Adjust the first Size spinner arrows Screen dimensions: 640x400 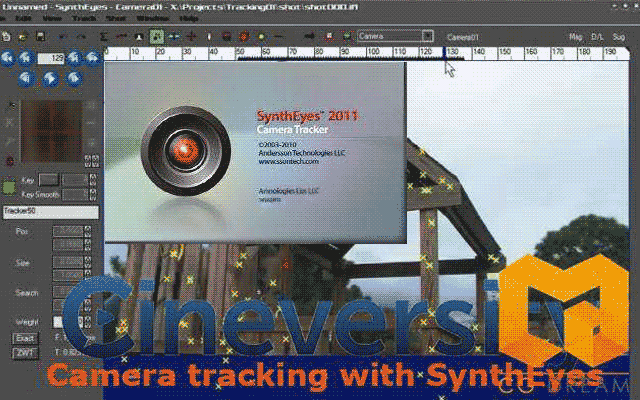tap(87, 262)
